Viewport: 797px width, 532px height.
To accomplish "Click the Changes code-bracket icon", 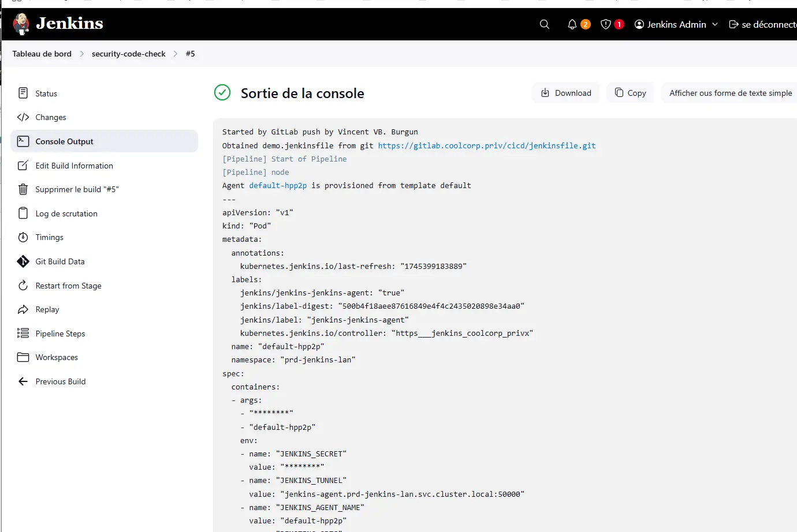I will pyautogui.click(x=23, y=117).
